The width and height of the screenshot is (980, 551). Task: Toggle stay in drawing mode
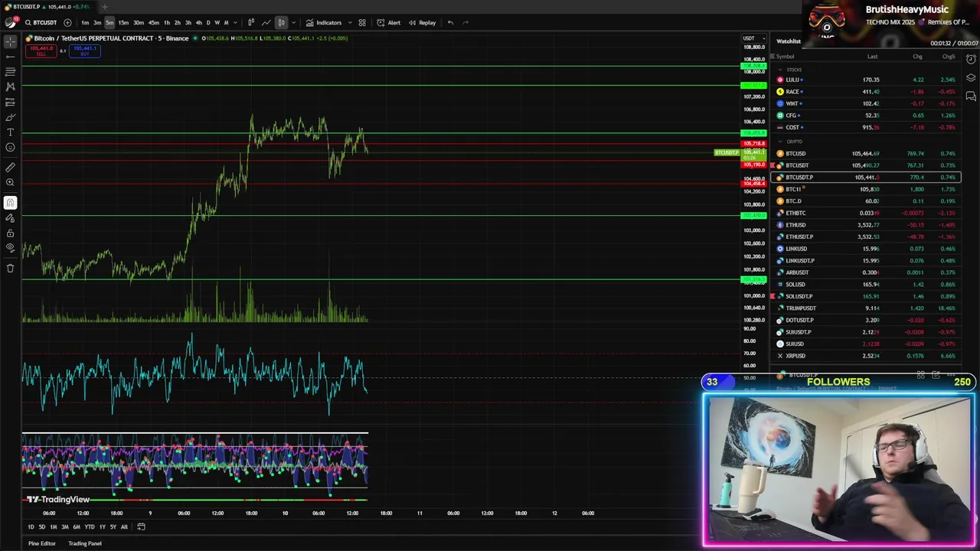pos(10,218)
